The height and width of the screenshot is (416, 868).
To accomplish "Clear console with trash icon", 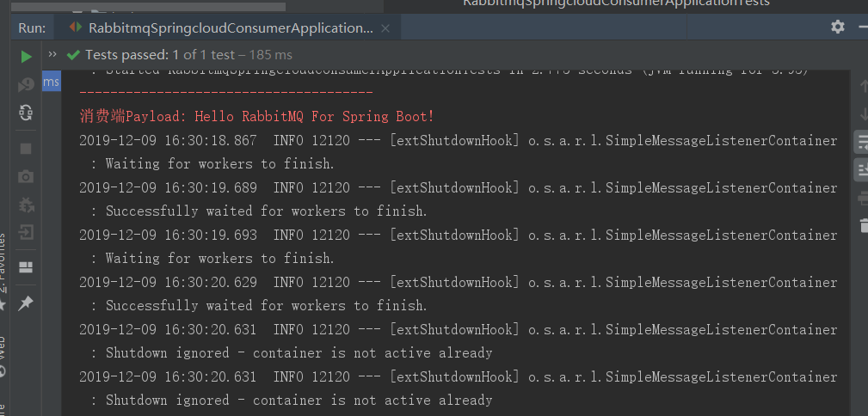I will (x=864, y=224).
